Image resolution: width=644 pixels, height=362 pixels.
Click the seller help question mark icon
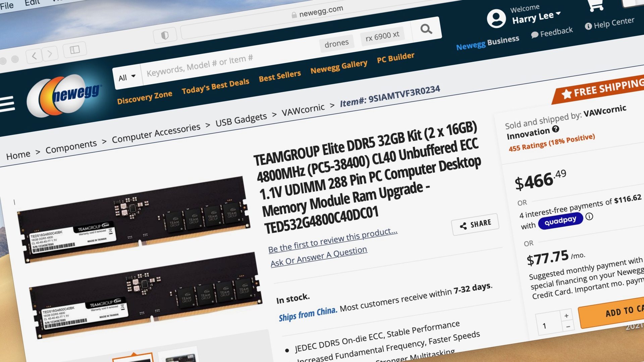[x=555, y=129]
